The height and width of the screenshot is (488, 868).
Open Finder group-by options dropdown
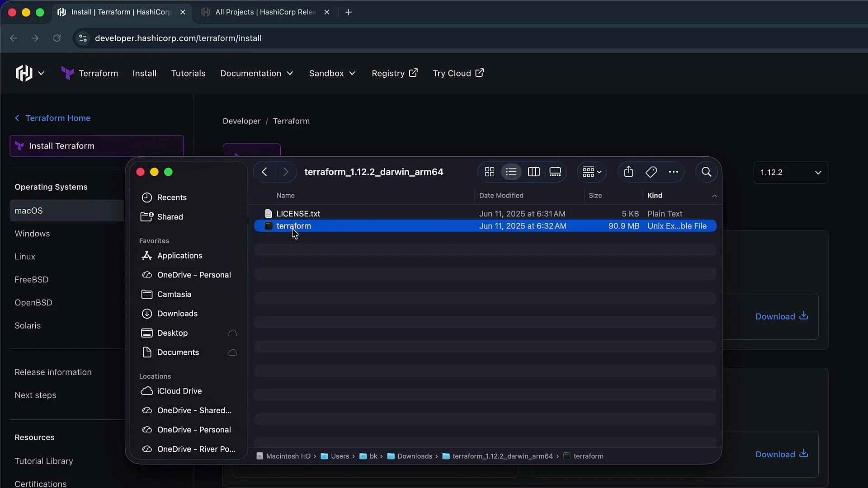592,172
